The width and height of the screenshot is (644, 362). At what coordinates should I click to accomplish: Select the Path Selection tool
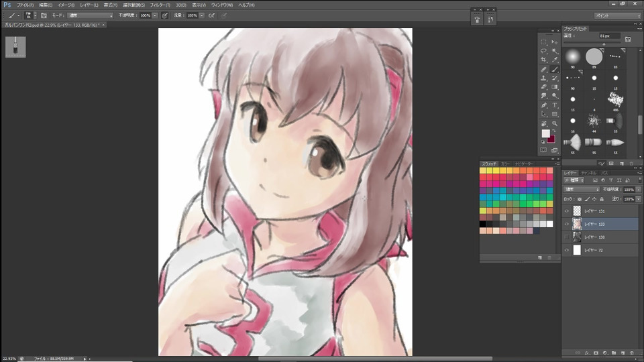tap(544, 114)
